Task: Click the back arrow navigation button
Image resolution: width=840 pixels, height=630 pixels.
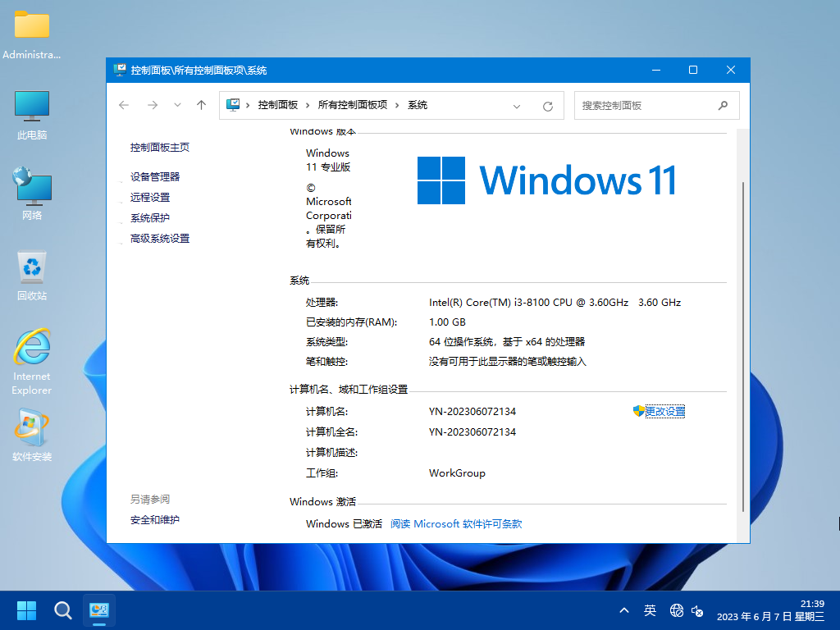Action: 124,105
